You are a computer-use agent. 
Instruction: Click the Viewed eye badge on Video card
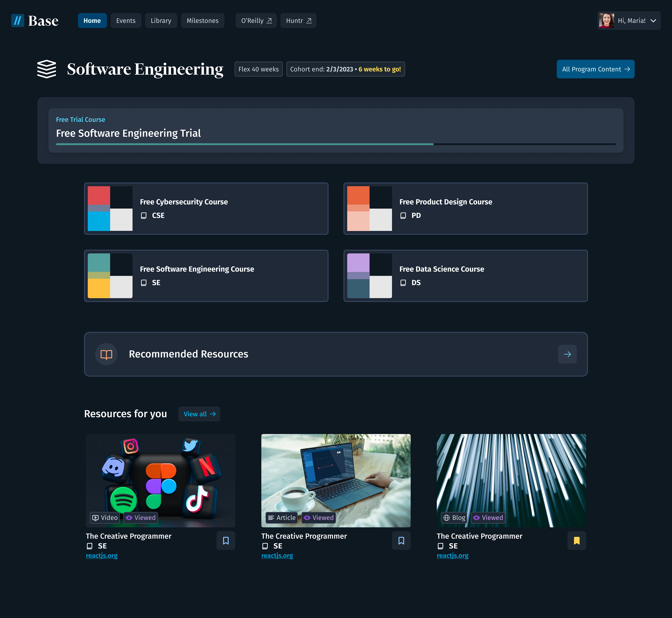[x=141, y=518]
